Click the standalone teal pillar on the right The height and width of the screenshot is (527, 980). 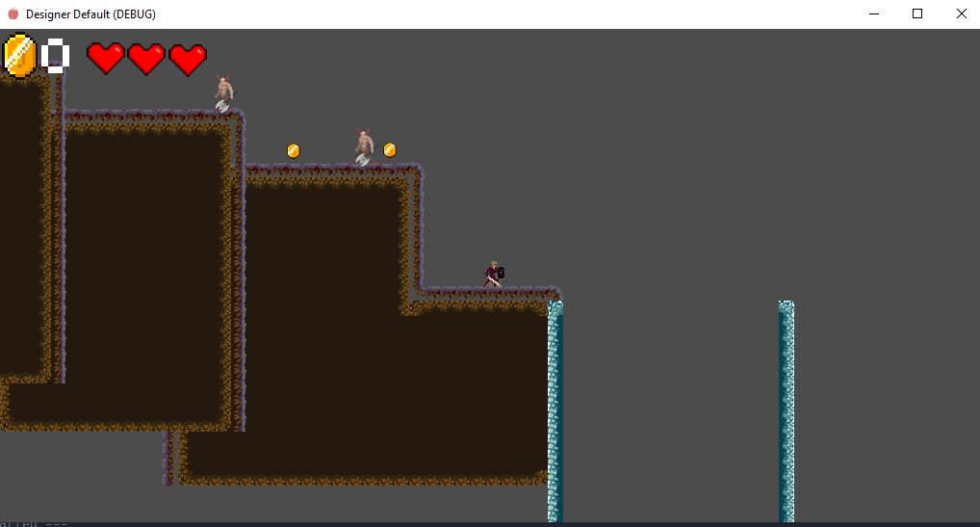pyautogui.click(x=787, y=411)
